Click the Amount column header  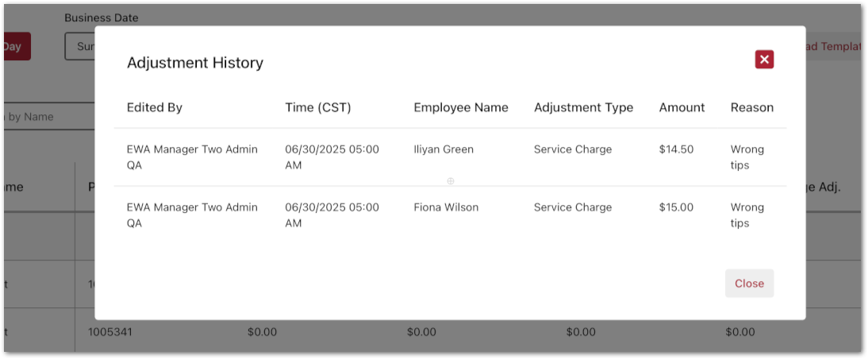tap(682, 107)
